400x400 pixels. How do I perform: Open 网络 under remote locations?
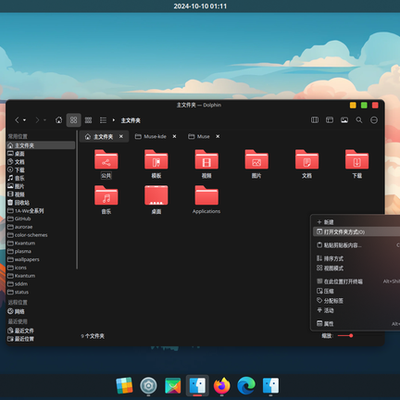click(x=41, y=311)
